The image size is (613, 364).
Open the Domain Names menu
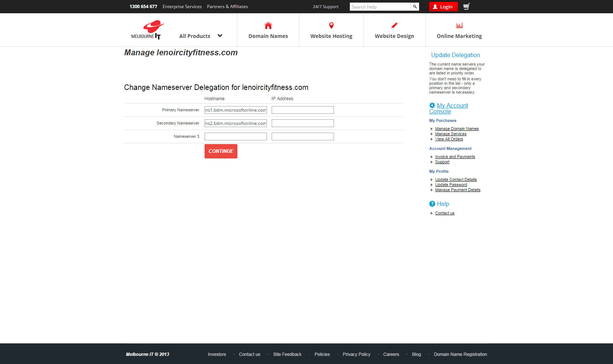point(268,36)
